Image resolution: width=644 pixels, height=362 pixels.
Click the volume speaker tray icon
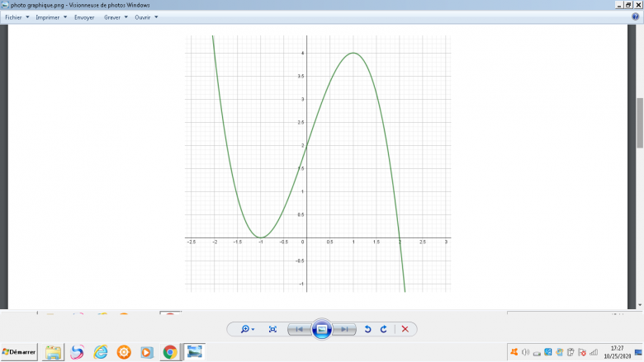click(x=525, y=352)
